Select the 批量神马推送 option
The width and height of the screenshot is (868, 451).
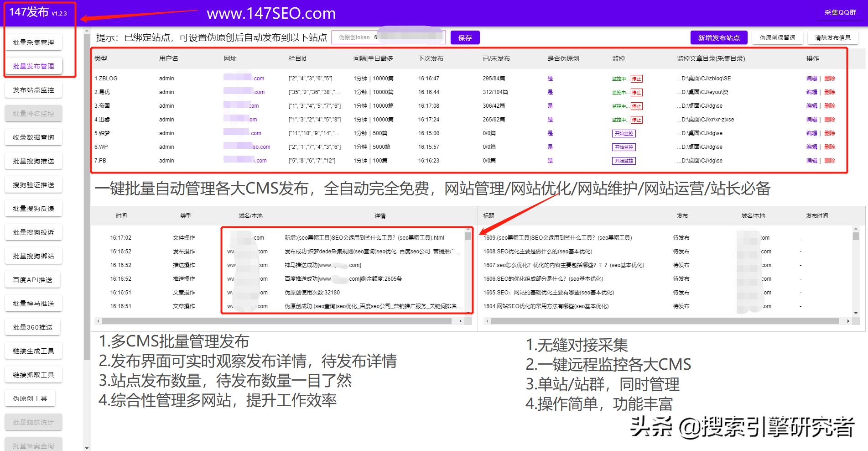tap(33, 303)
